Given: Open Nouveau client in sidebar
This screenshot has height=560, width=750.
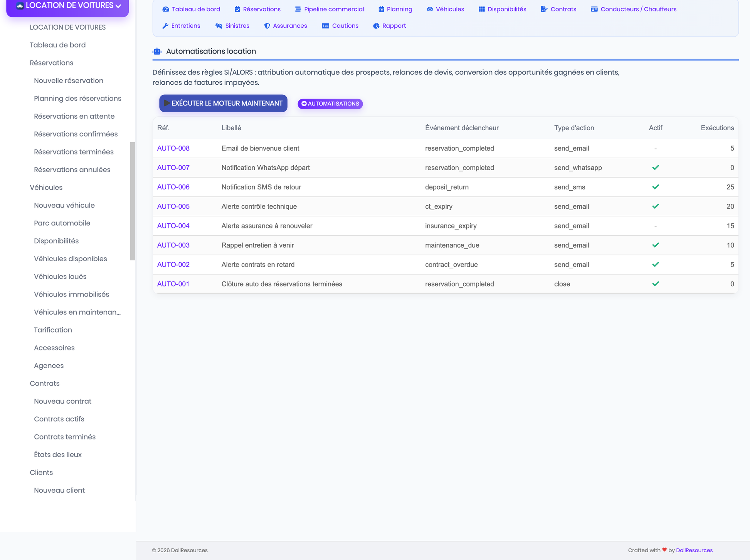Looking at the screenshot, I should tap(59, 490).
